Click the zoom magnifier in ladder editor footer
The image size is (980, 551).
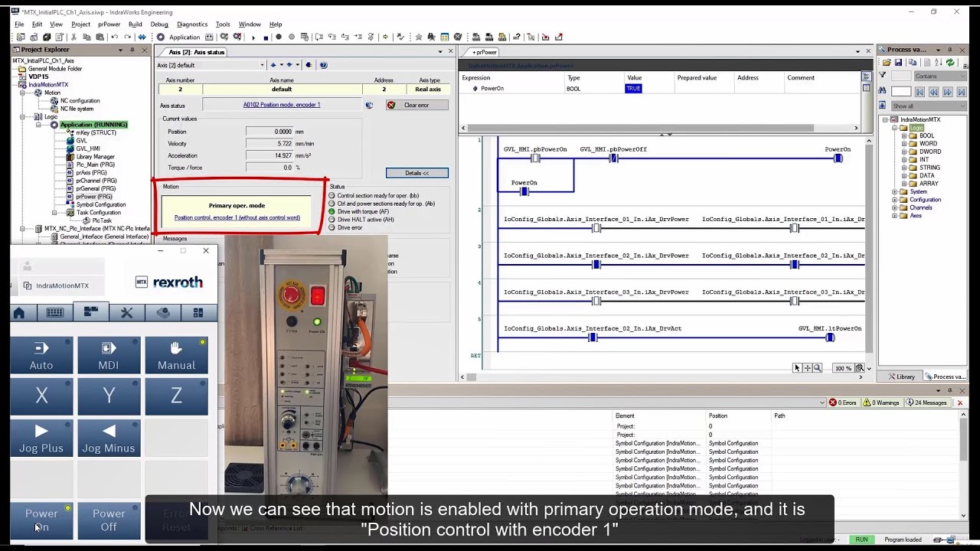pos(817,368)
